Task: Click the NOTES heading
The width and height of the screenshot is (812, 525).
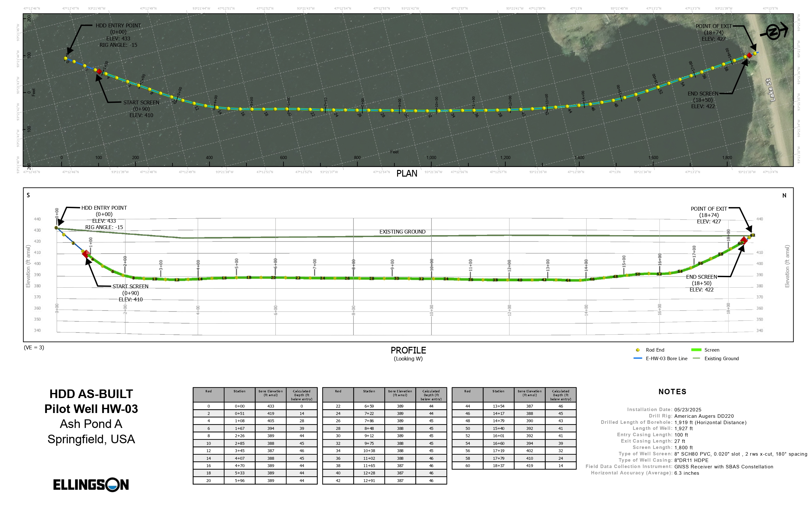Action: 672,392
